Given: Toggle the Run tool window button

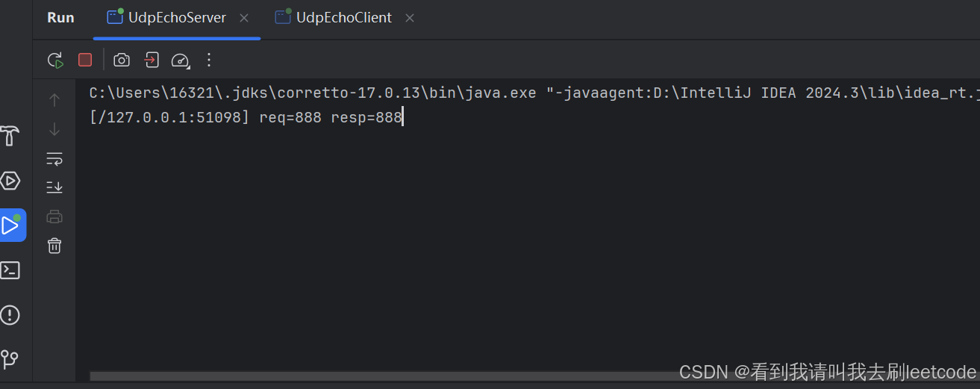Looking at the screenshot, I should (11, 225).
